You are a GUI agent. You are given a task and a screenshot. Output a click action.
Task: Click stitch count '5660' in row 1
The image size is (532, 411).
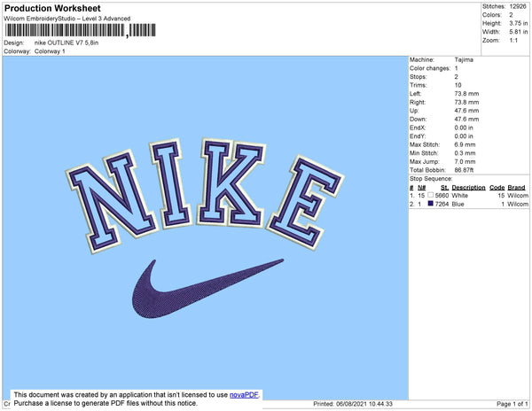(x=442, y=196)
